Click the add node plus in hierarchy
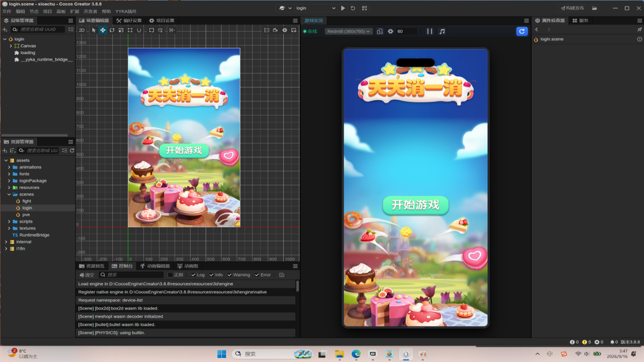This screenshot has height=362, width=644. click(x=5, y=30)
